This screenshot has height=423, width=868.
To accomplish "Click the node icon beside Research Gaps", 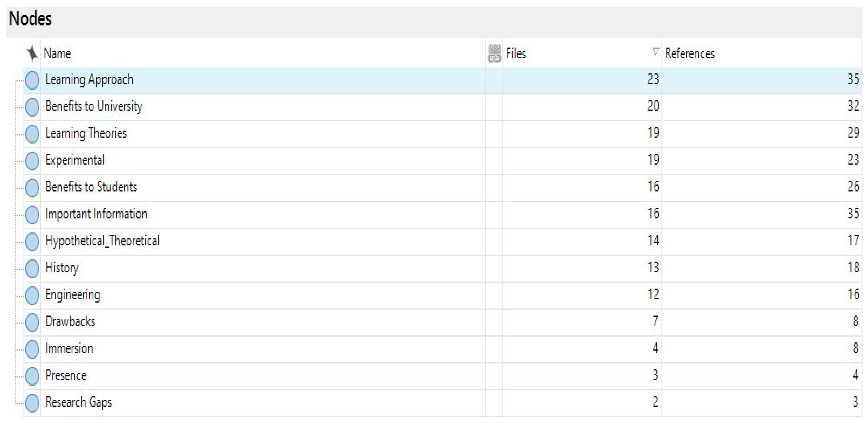I will pyautogui.click(x=32, y=403).
